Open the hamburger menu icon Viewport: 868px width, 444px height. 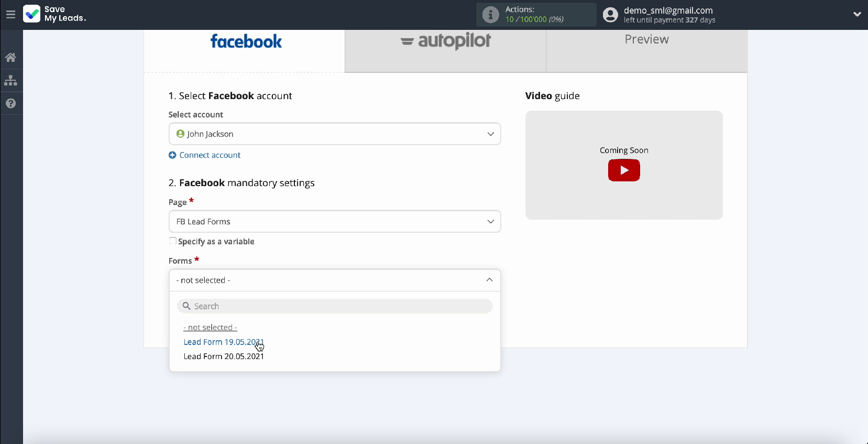pos(10,15)
